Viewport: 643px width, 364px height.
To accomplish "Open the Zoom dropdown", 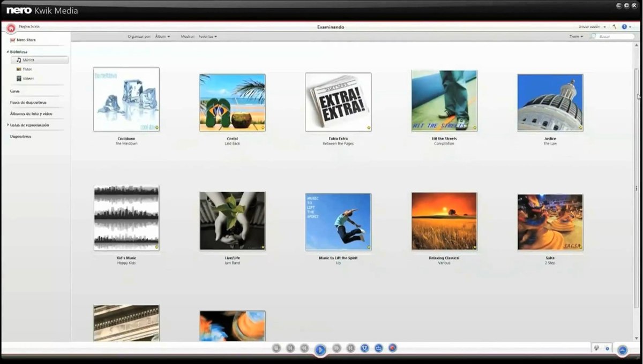I will (x=576, y=36).
